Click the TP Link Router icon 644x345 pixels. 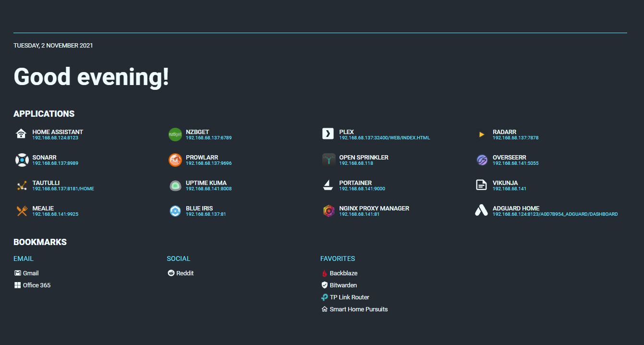pyautogui.click(x=325, y=297)
